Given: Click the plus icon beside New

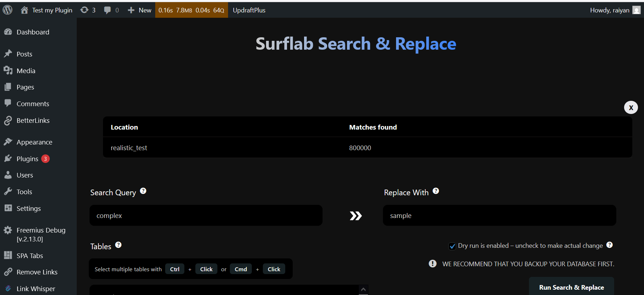Looking at the screenshot, I should point(131,10).
